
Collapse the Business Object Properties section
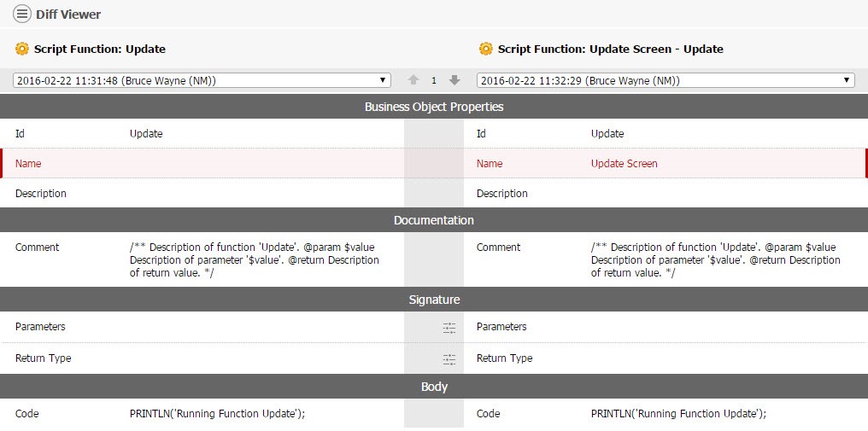coord(434,107)
